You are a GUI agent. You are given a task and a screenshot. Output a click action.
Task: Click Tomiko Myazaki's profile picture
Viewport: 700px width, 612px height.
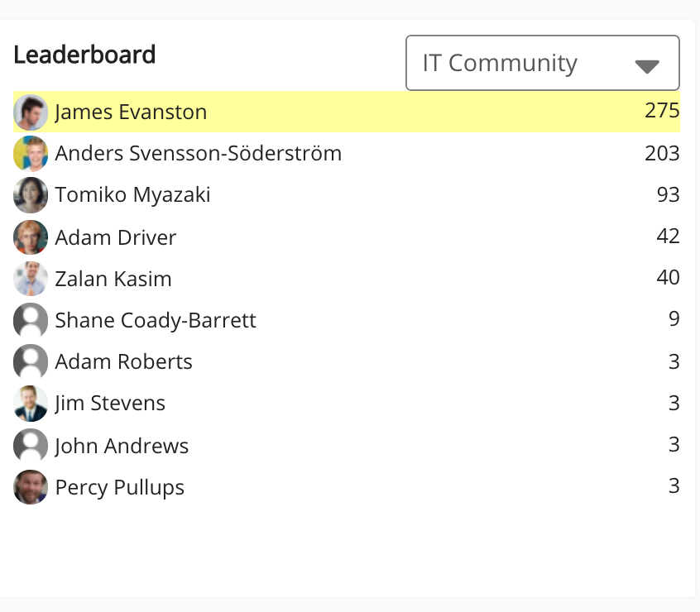(x=31, y=195)
